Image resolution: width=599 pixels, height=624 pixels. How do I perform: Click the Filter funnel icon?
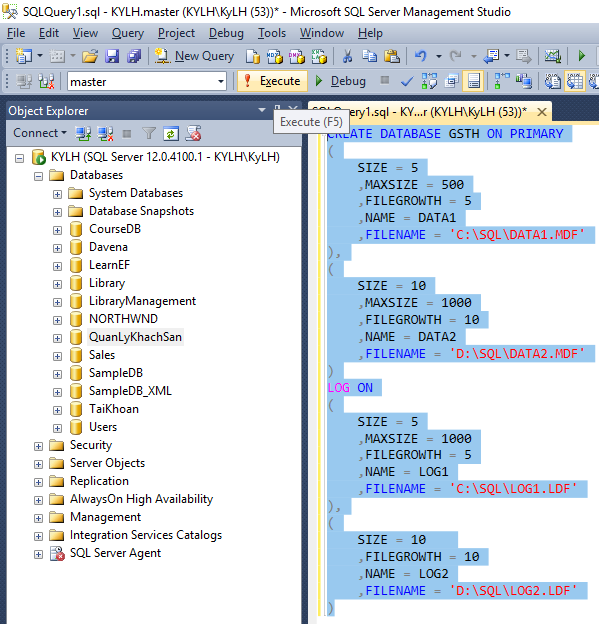click(x=149, y=133)
